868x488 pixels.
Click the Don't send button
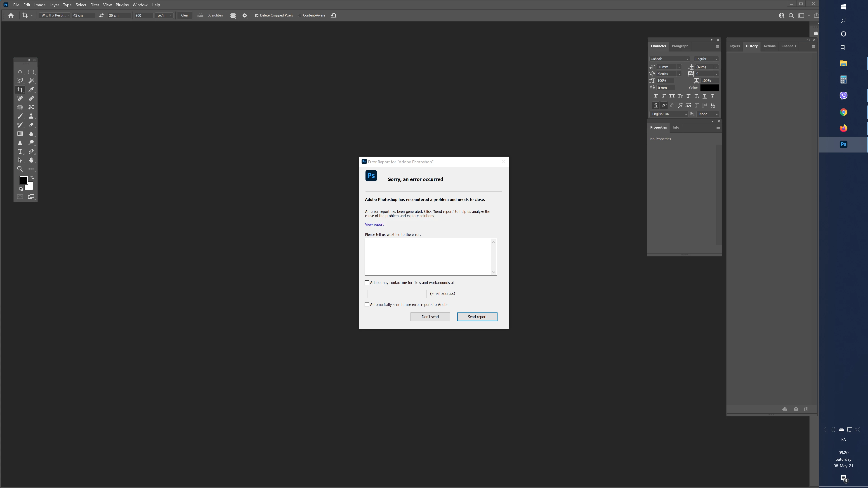coord(430,317)
